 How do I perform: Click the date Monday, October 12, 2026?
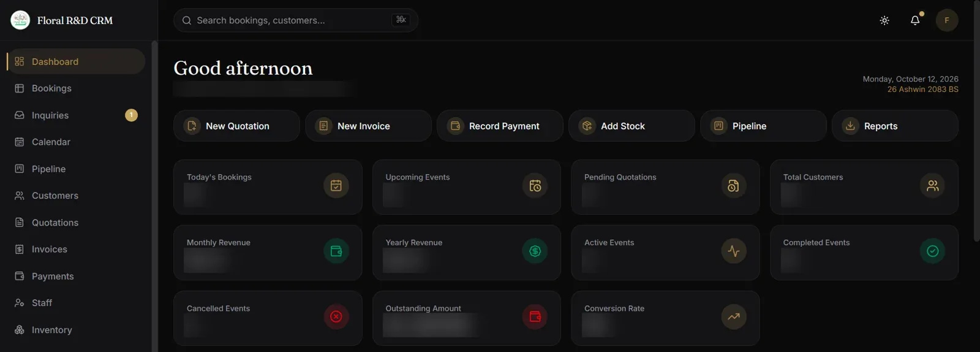pos(911,79)
